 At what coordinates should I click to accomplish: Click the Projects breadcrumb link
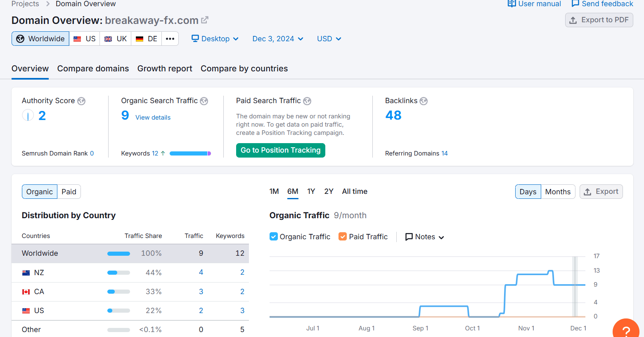point(25,4)
